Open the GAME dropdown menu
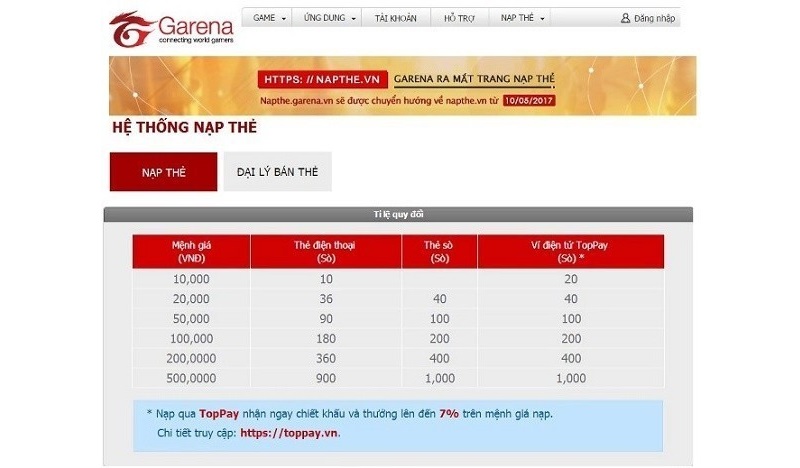 point(269,18)
